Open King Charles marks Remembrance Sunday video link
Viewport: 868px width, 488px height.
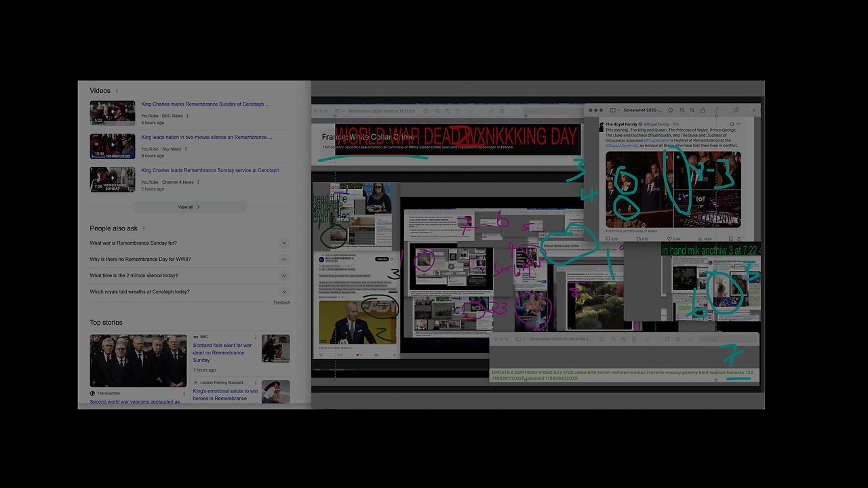(205, 104)
